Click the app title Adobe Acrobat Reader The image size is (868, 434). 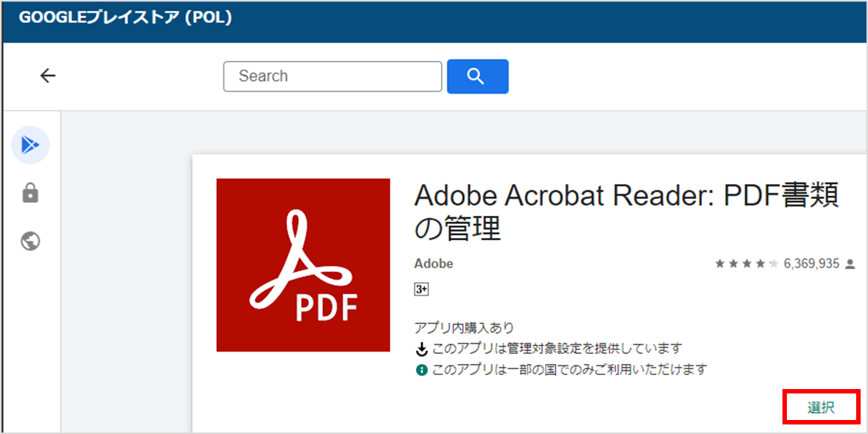click(x=626, y=212)
